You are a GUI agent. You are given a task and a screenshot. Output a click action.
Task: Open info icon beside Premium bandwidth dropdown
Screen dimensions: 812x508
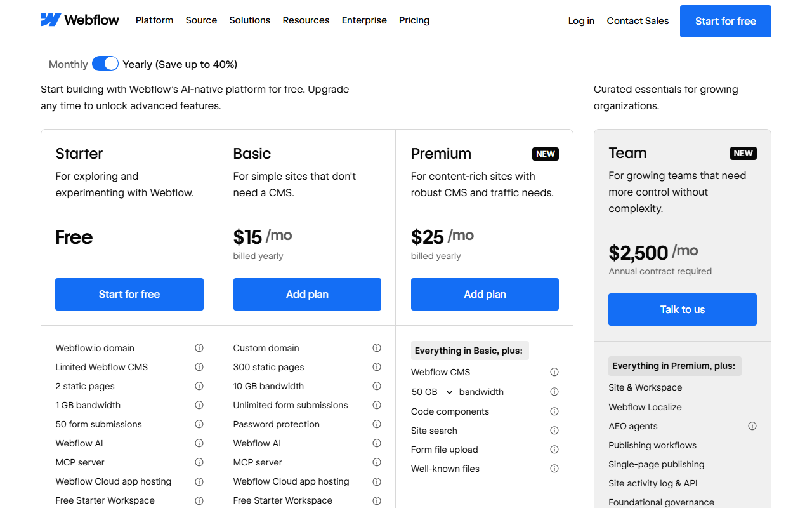[x=554, y=392]
